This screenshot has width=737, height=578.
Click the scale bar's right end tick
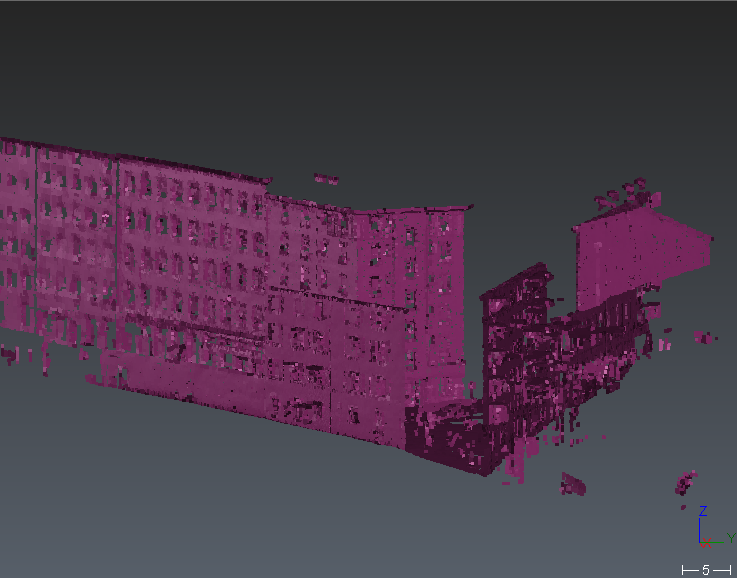pyautogui.click(x=731, y=570)
